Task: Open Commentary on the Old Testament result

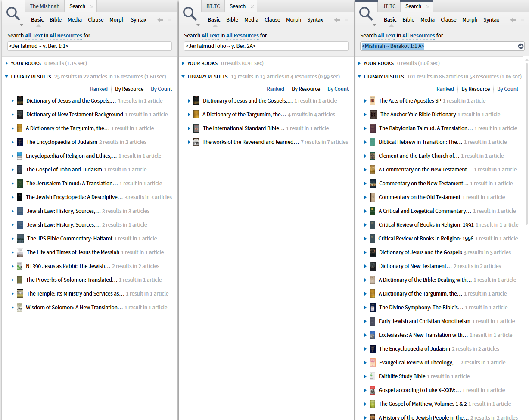Action: tap(420, 197)
